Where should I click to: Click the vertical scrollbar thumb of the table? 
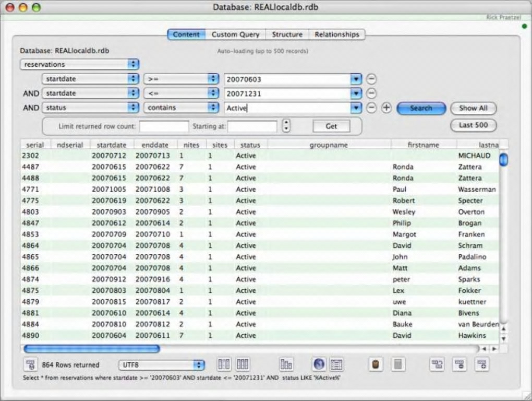pyautogui.click(x=503, y=160)
